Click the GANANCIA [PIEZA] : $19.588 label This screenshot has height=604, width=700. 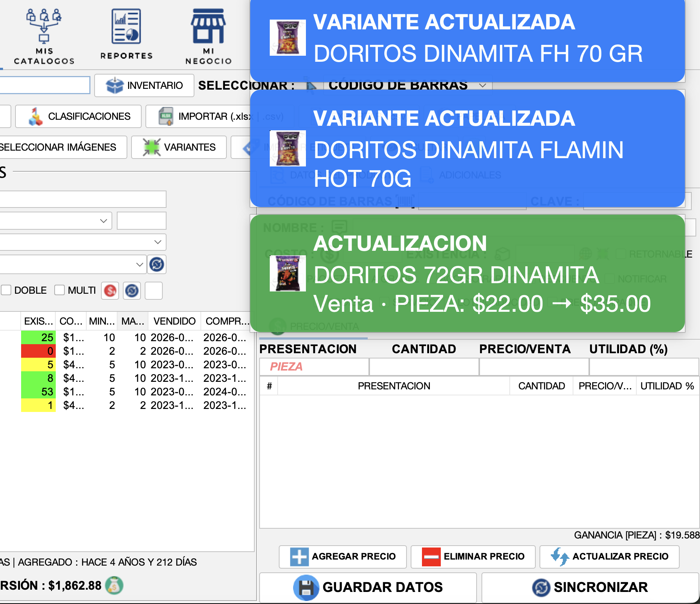coord(637,535)
